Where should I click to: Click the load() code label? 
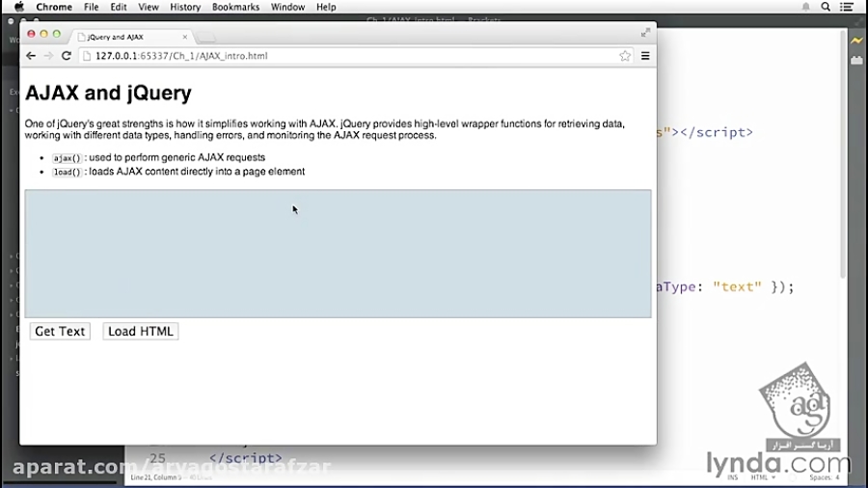67,172
